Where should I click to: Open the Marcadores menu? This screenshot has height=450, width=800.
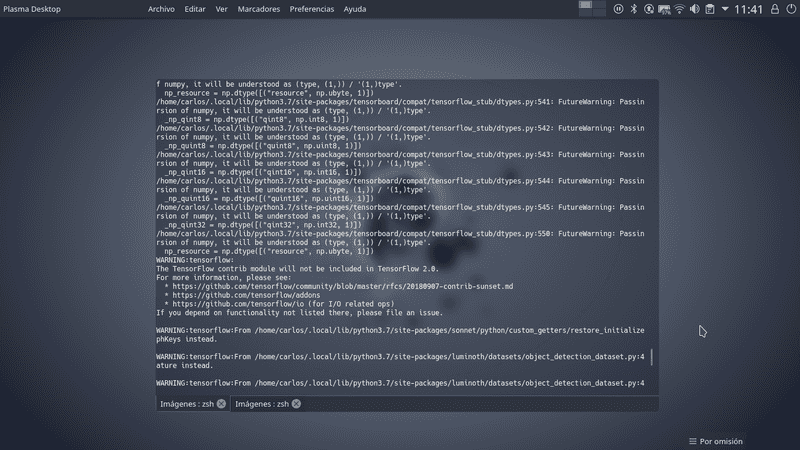pos(257,9)
